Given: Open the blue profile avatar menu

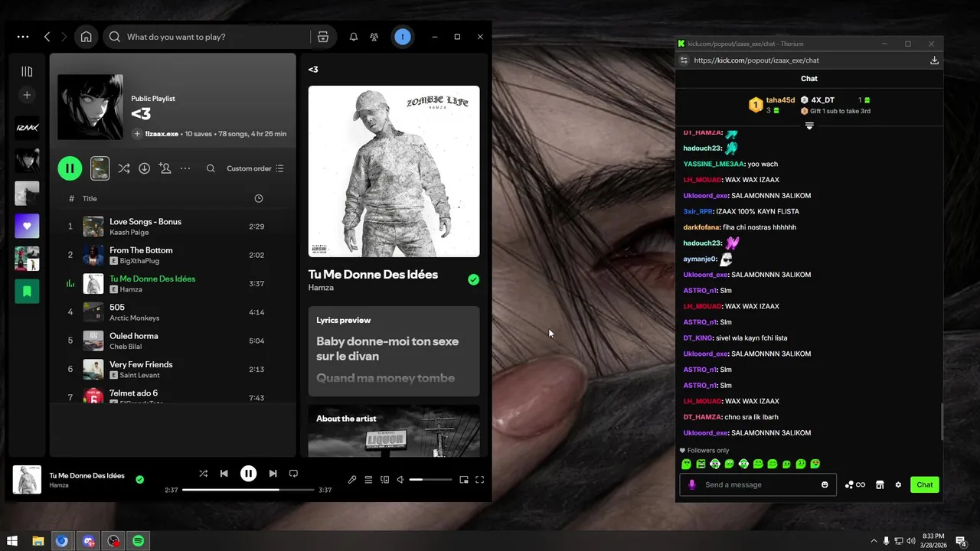Looking at the screenshot, I should [x=403, y=37].
